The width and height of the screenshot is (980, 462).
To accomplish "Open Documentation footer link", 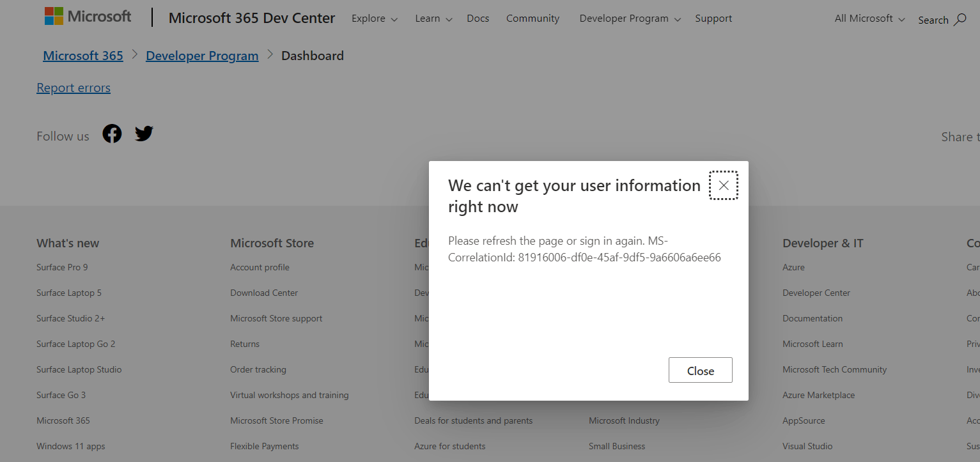I will pos(813,318).
